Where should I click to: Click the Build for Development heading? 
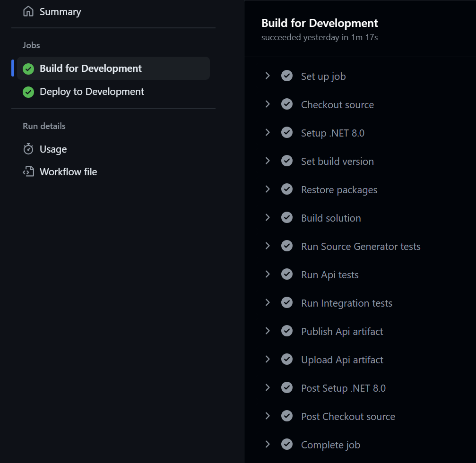click(x=320, y=23)
